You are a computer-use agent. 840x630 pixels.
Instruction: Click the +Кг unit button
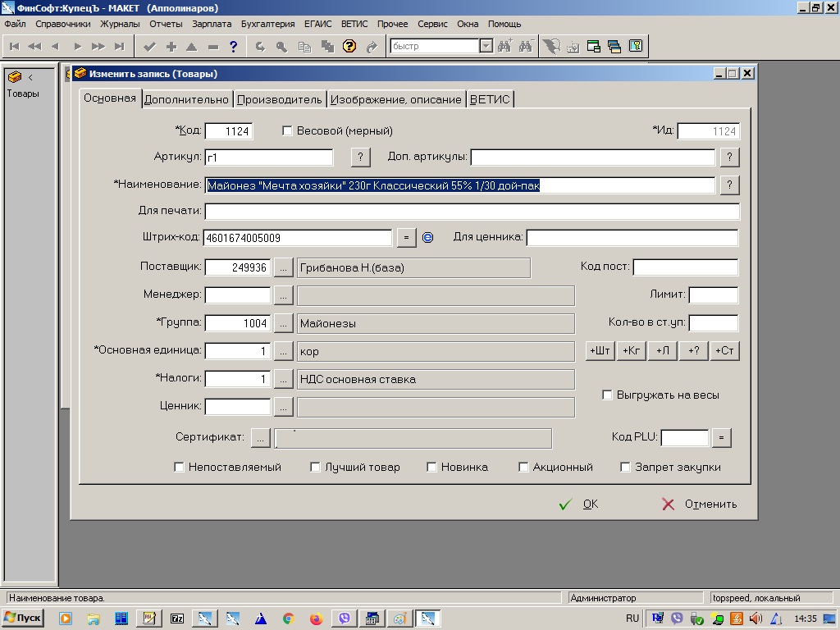click(631, 351)
